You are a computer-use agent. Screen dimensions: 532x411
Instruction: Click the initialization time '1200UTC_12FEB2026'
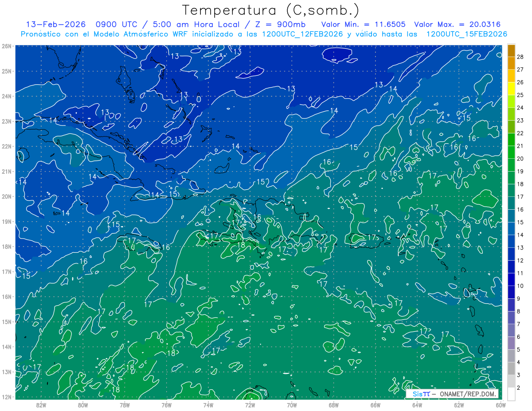[x=302, y=34]
